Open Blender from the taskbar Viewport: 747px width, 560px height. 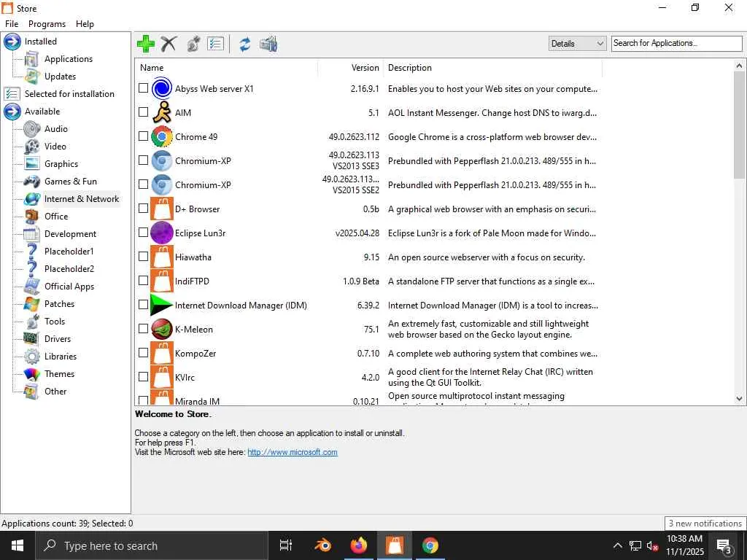pos(323,545)
